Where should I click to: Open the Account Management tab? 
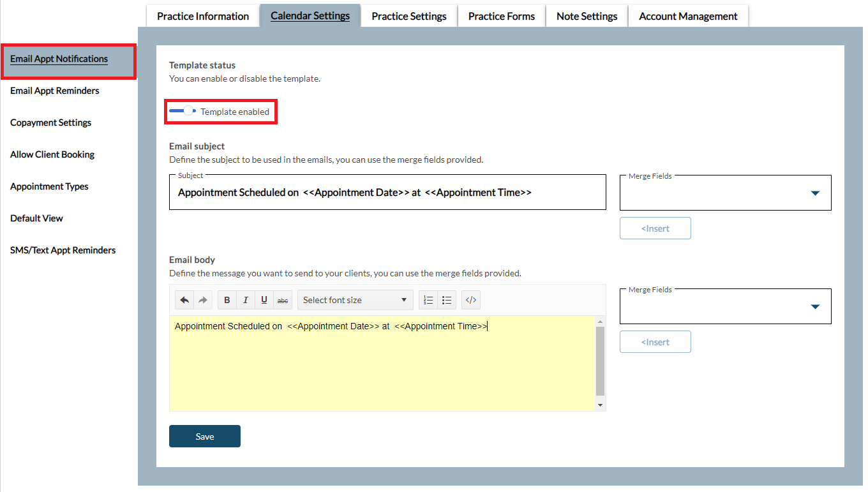[688, 16]
